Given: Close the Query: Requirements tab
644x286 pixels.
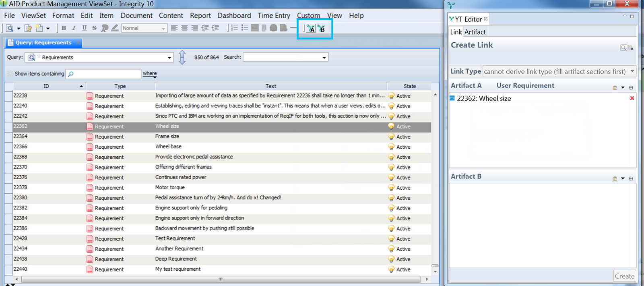Looking at the screenshot, I should point(78,43).
